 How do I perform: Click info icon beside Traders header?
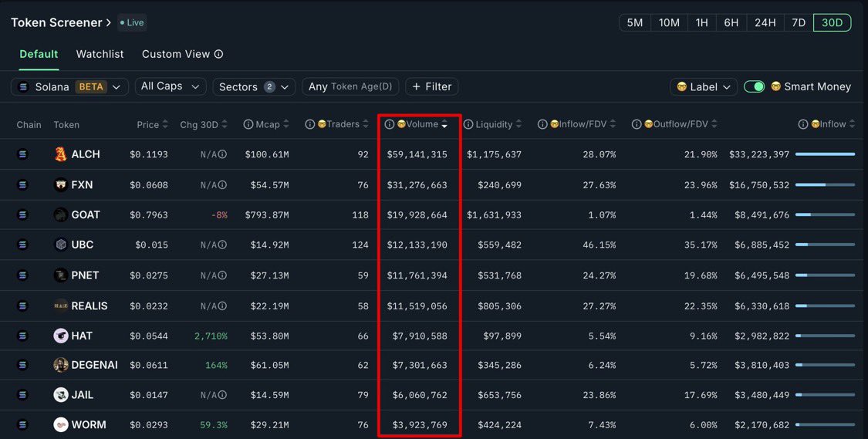click(310, 124)
